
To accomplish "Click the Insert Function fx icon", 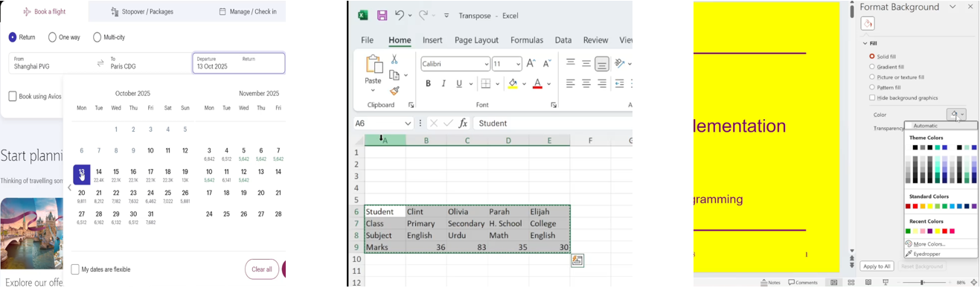I will [x=463, y=123].
